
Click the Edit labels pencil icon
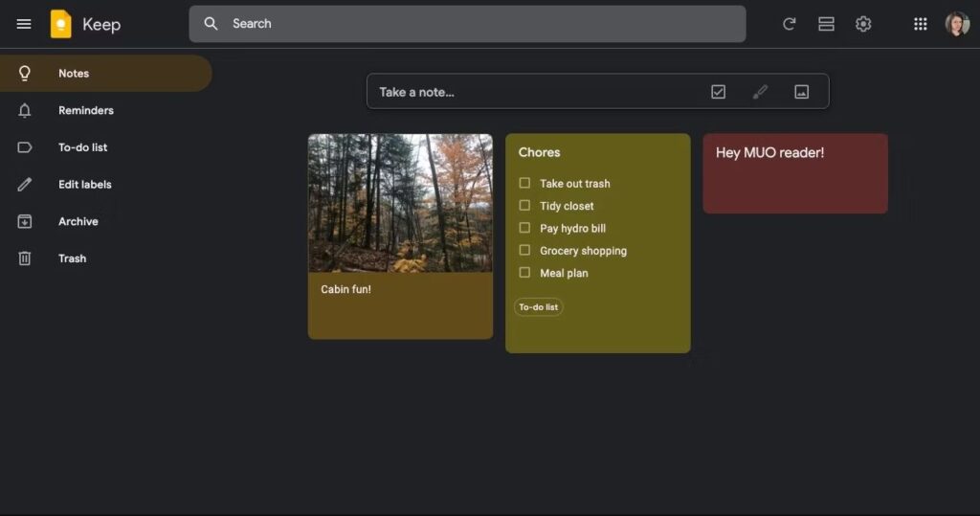(x=24, y=185)
